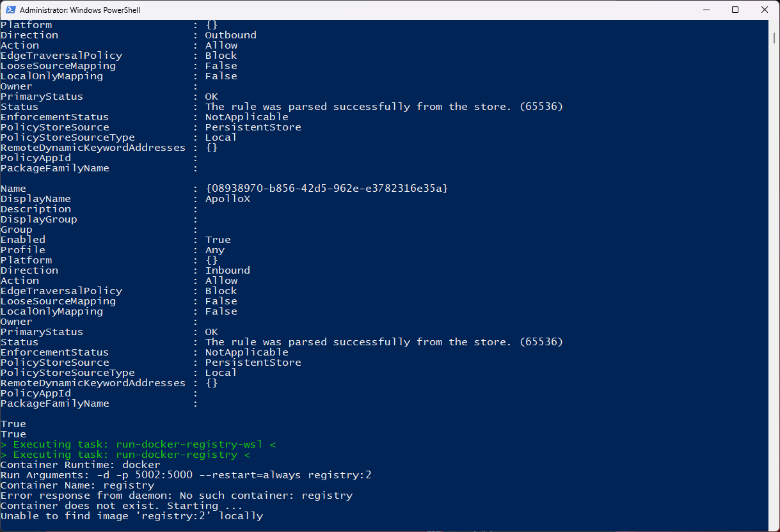Click the PowerShell icon in the title bar
This screenshot has width=780, height=532.
point(10,10)
